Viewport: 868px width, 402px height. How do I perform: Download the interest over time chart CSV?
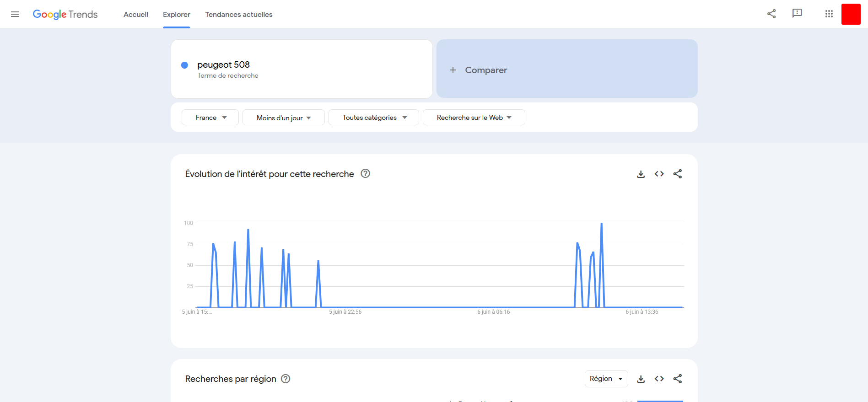pyautogui.click(x=641, y=174)
